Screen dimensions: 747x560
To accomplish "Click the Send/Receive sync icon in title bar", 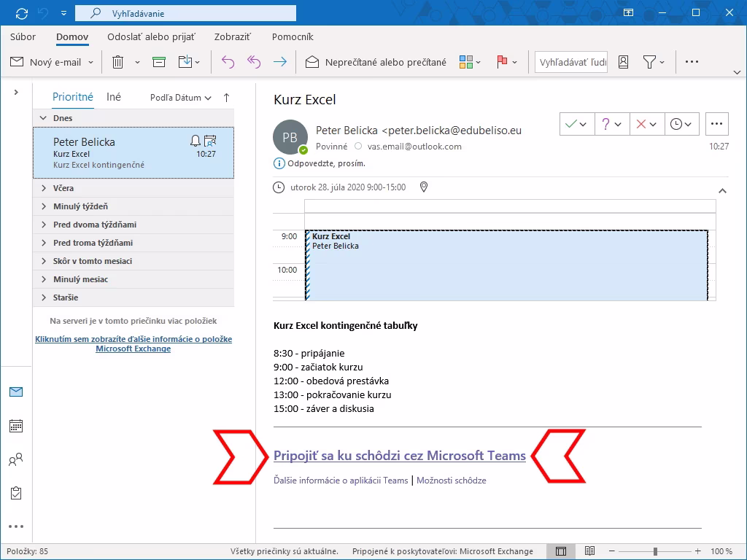I will pos(21,13).
